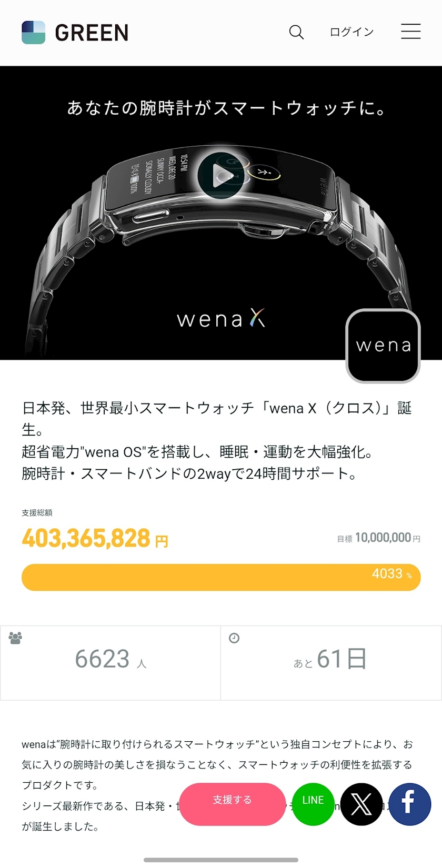Click the 目標 10,000,000円 goal text

378,538
